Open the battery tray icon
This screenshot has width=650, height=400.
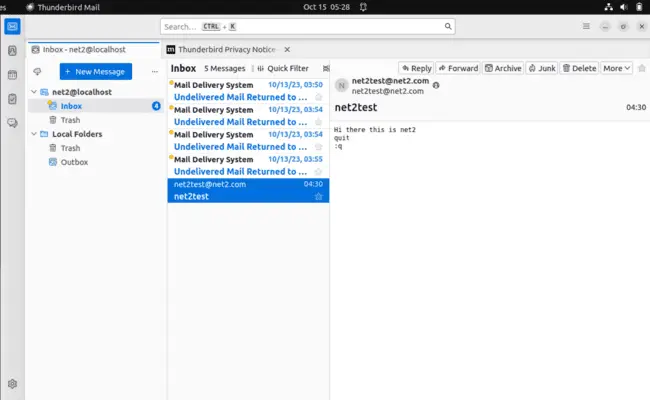639,7
